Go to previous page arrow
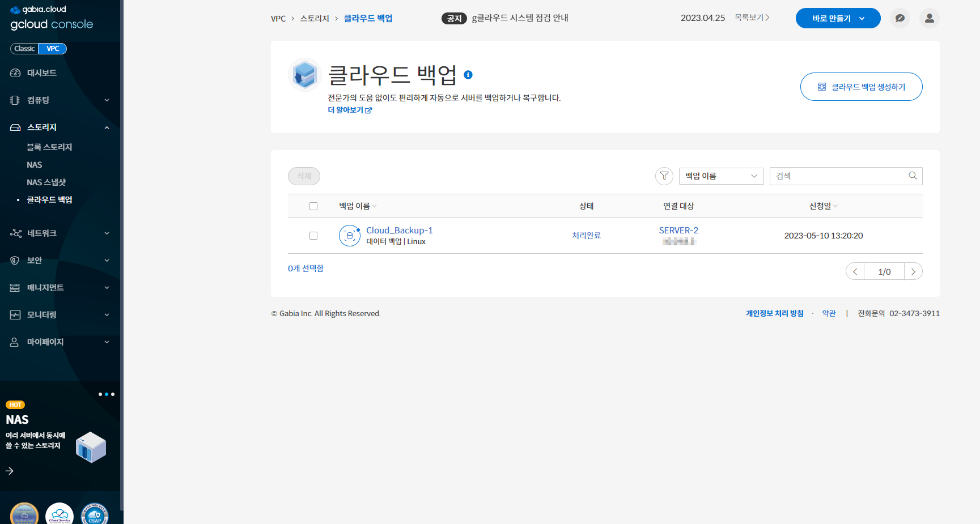The image size is (980, 524). 855,271
